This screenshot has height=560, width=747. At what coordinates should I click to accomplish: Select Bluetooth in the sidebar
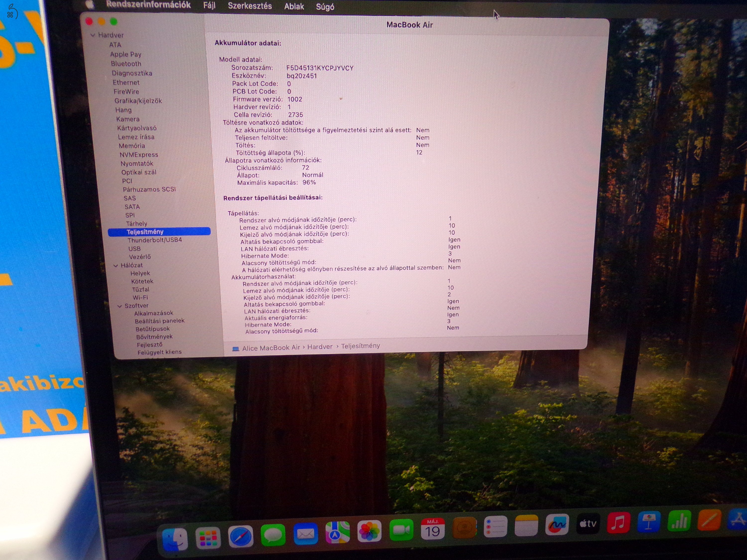(x=126, y=63)
